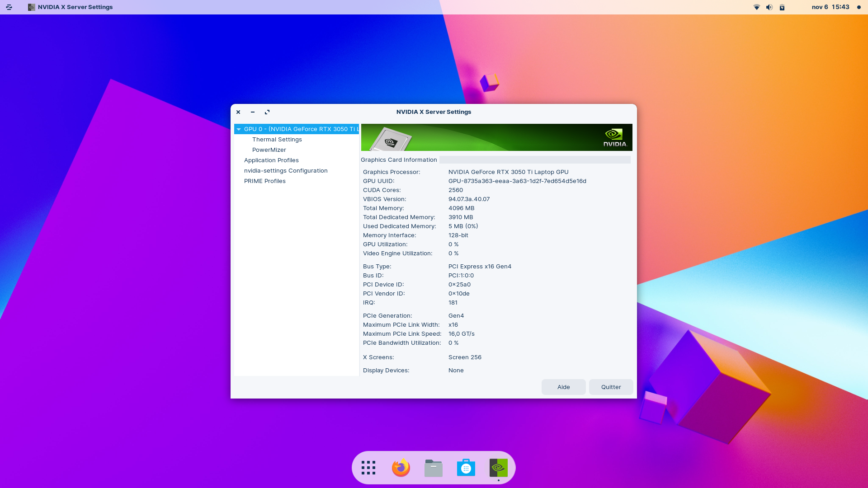Open battery indicator in top bar

pyautogui.click(x=782, y=7)
